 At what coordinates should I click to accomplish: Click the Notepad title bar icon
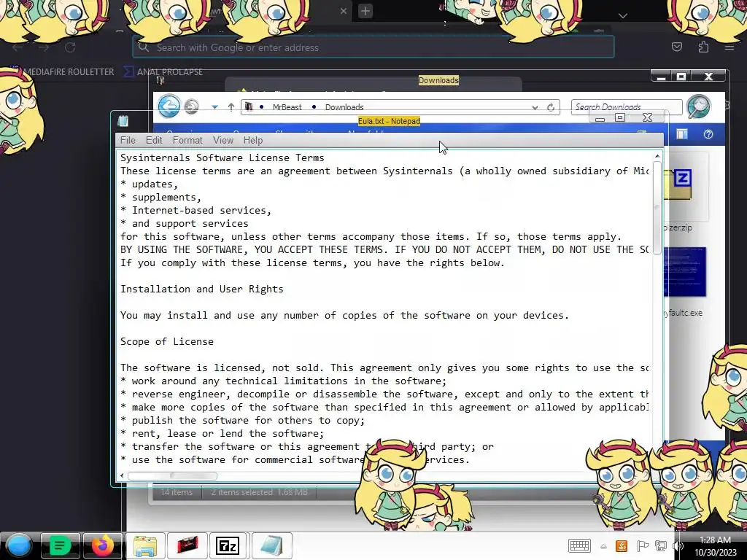(x=123, y=121)
